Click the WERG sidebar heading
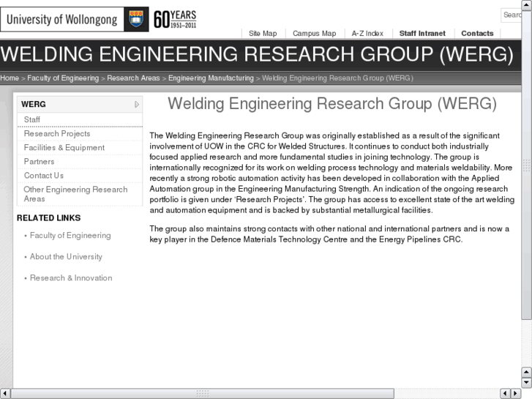532x399 pixels. coord(80,104)
